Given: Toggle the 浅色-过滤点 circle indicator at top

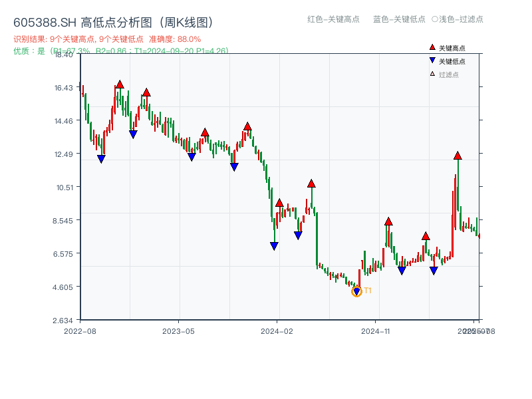Looking at the screenshot, I should (434, 19).
